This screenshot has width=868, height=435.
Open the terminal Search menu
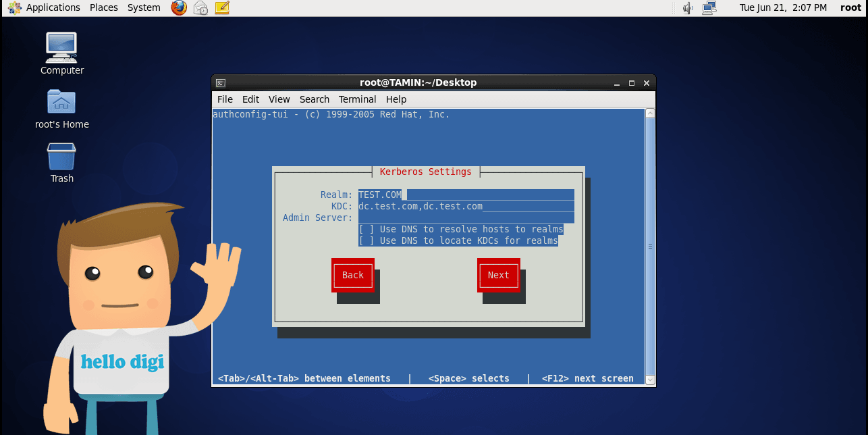pos(315,99)
